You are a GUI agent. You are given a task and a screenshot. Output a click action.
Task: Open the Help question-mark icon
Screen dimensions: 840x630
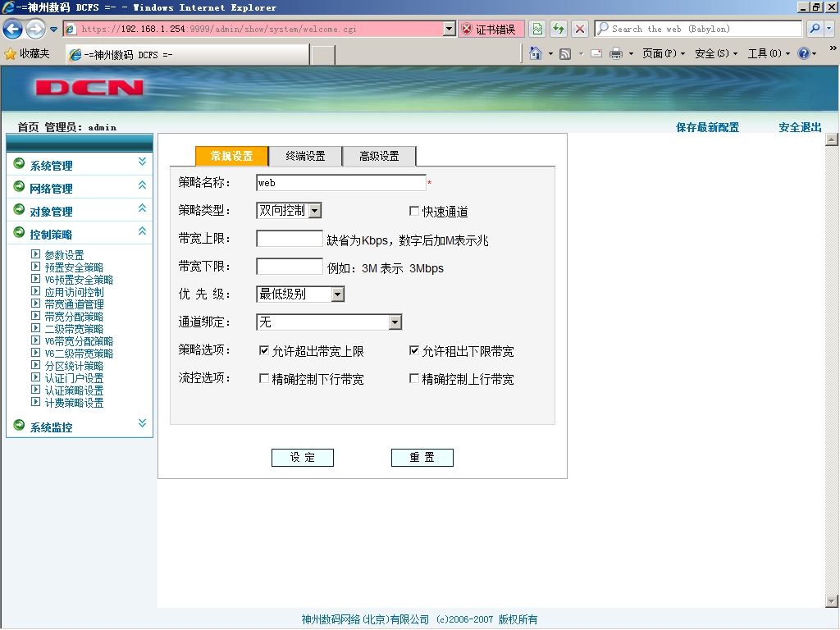pos(804,53)
